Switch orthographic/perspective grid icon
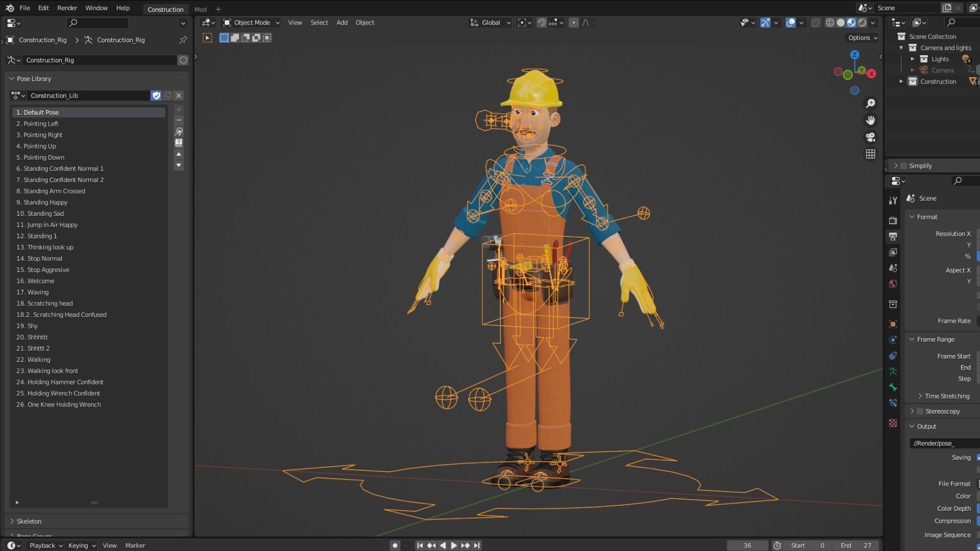This screenshot has width=980, height=551. tap(871, 154)
